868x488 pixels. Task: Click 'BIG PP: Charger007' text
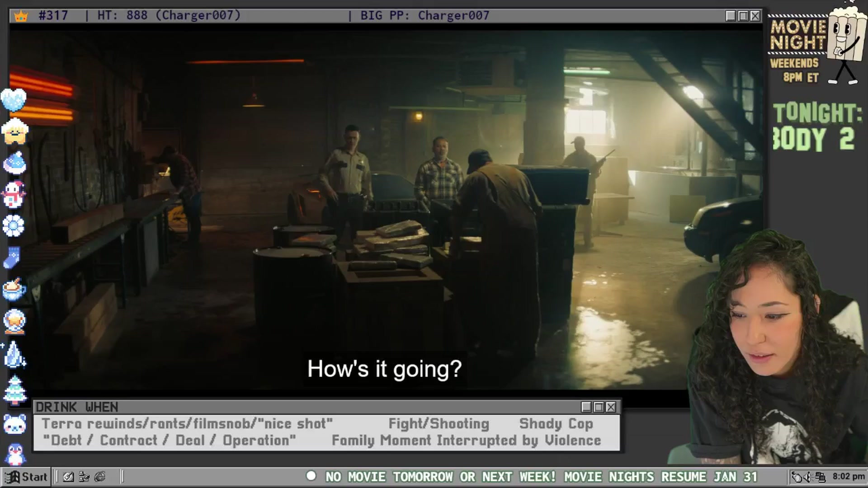click(x=425, y=15)
